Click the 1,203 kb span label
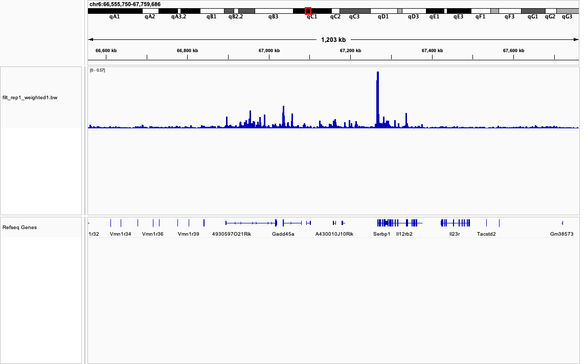 point(333,40)
